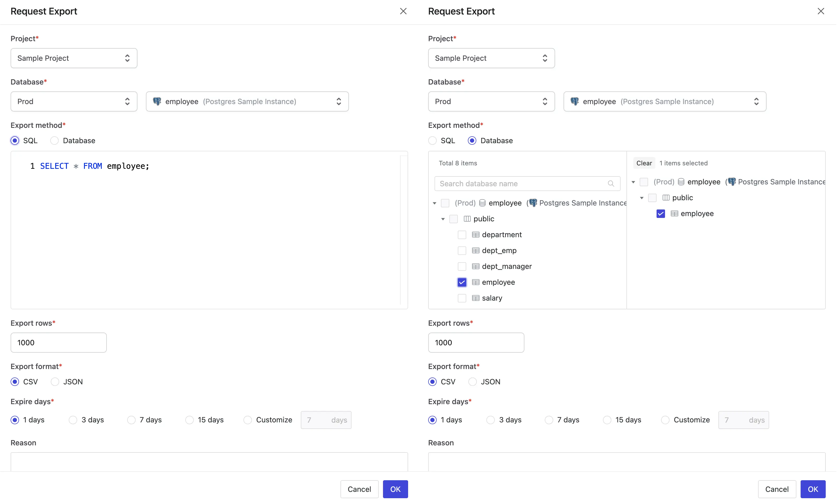Open employee database dropdown in right dialog
840x504 pixels.
665,101
